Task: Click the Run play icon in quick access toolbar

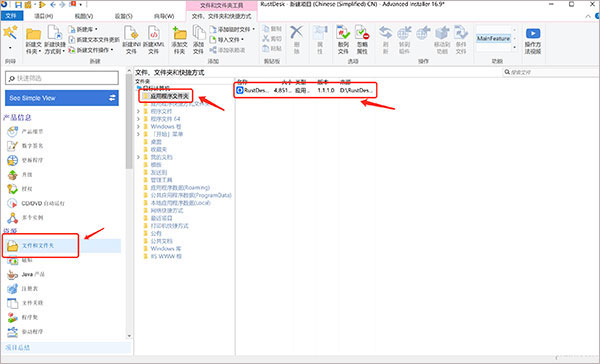Action: 42,5
